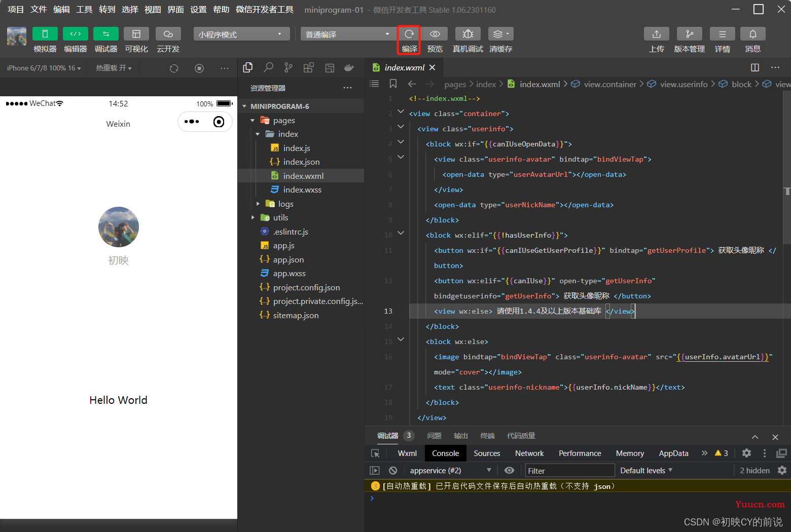
Task: Open the source control branch icon
Action: pyautogui.click(x=289, y=67)
